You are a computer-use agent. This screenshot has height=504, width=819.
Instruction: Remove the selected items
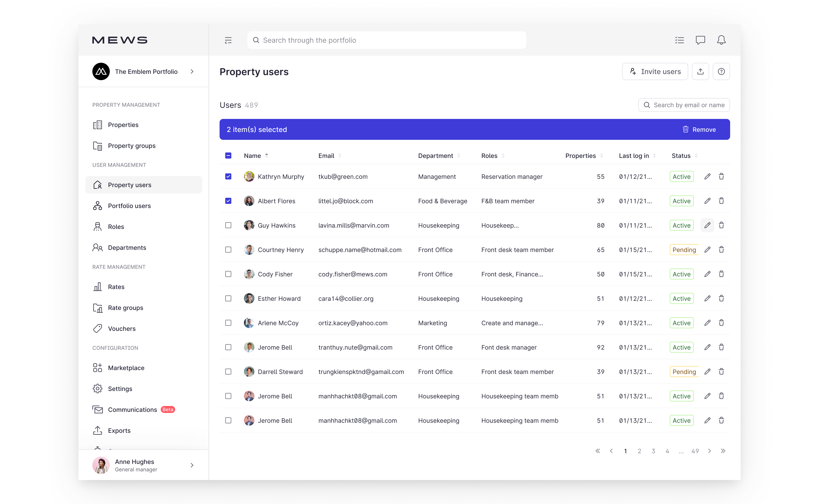pyautogui.click(x=699, y=129)
